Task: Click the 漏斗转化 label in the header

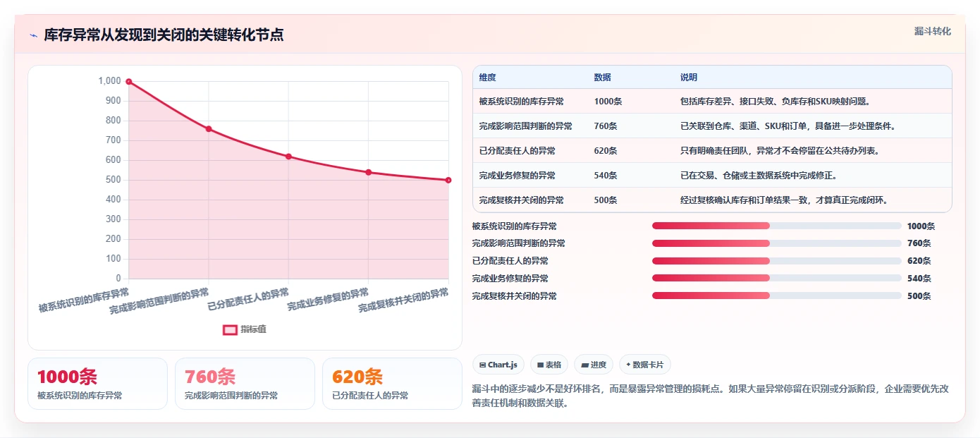Action: (932, 31)
